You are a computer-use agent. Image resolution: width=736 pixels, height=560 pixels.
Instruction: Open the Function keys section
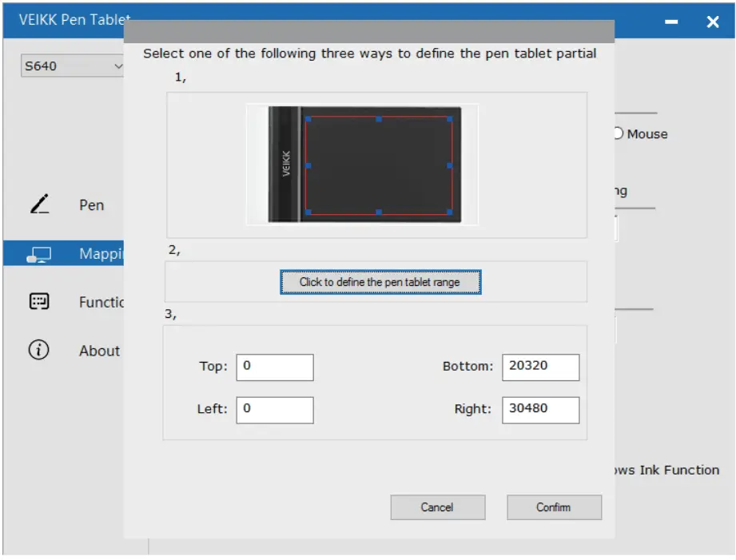[101, 302]
